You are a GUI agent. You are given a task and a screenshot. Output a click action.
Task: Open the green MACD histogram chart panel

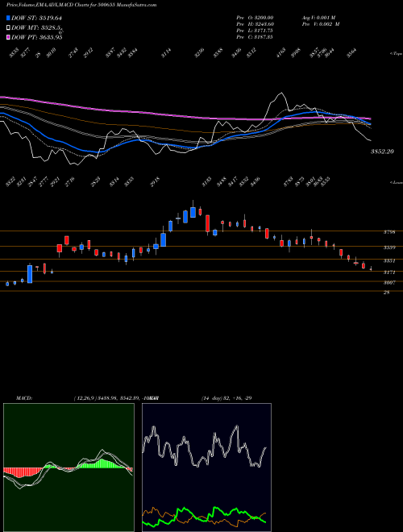point(69,468)
